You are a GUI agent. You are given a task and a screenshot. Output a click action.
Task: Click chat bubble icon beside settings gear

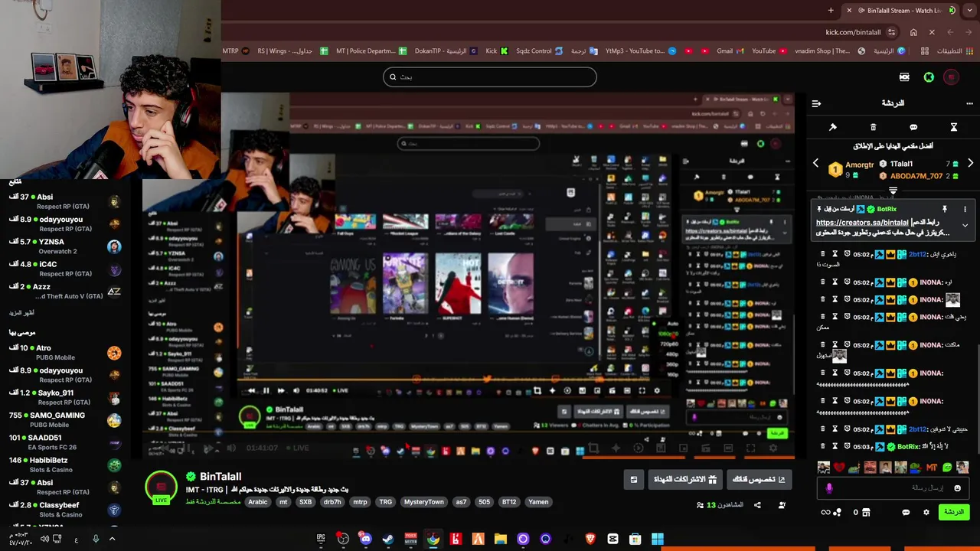tap(906, 512)
